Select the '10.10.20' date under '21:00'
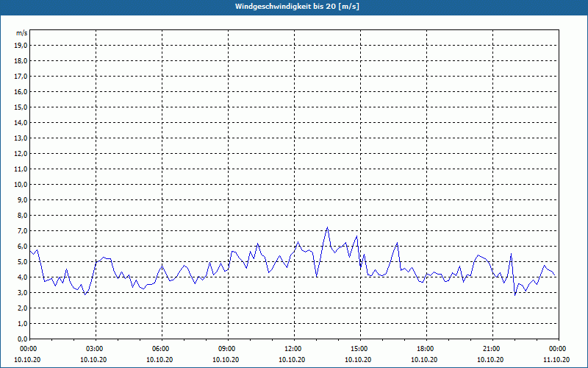Image resolution: width=588 pixels, height=368 pixels. coord(490,360)
